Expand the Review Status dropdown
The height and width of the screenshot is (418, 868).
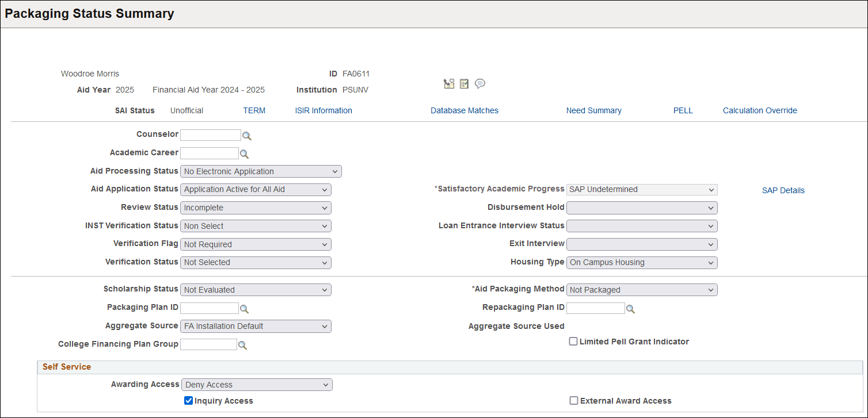point(256,208)
